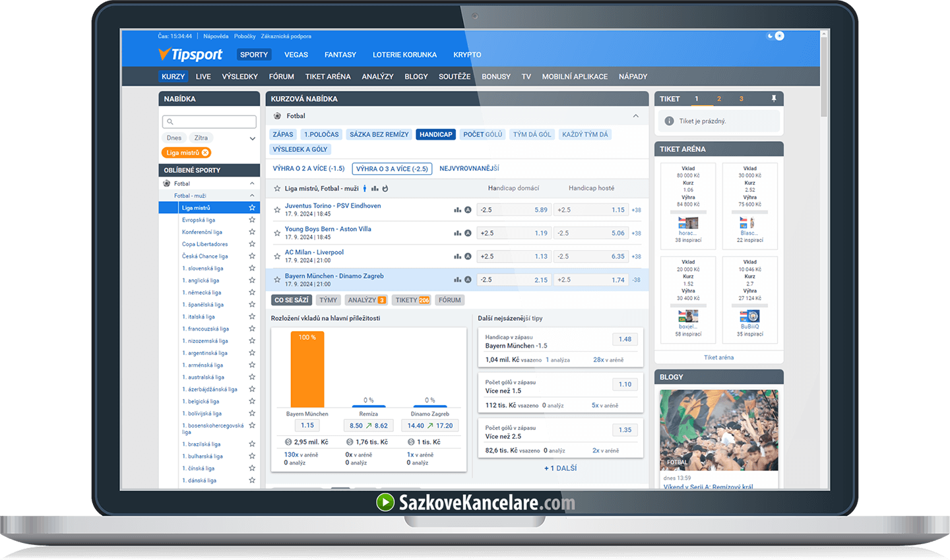Screen dimensions: 950x560
Task: Click coin icon beside 1,76 tis. Kč
Action: 350,442
